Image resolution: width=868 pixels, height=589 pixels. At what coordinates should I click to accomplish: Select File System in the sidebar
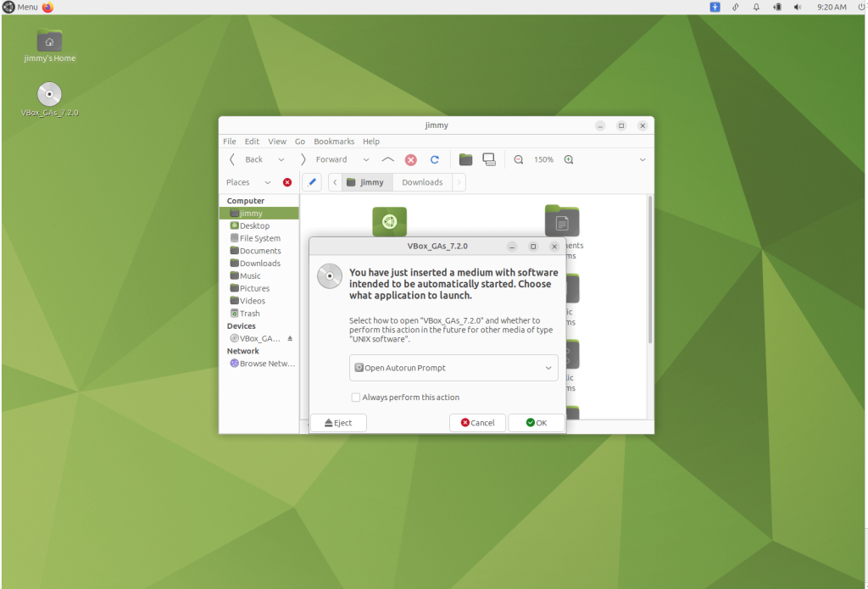pyautogui.click(x=259, y=238)
